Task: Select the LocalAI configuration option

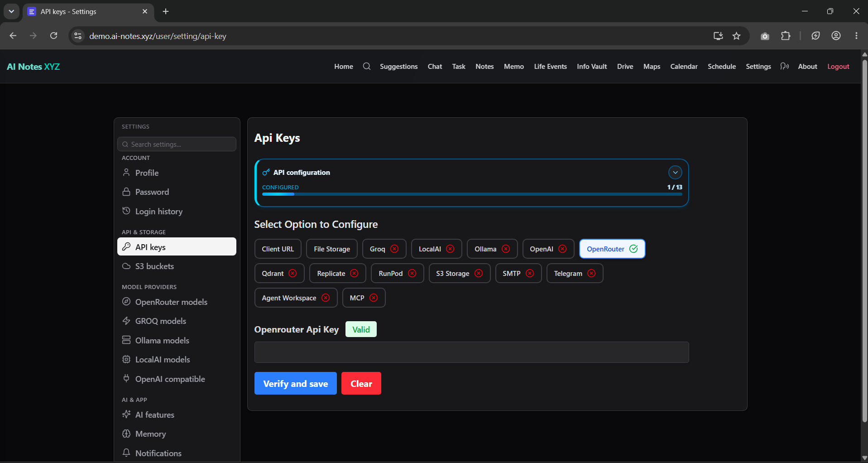Action: coord(436,249)
